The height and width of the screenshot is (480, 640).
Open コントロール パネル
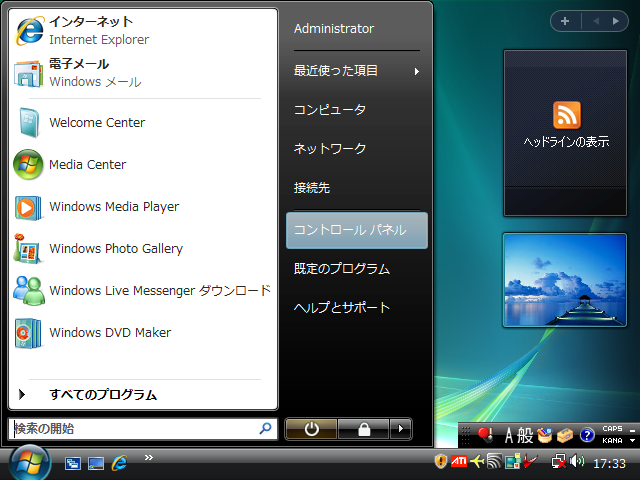357,230
